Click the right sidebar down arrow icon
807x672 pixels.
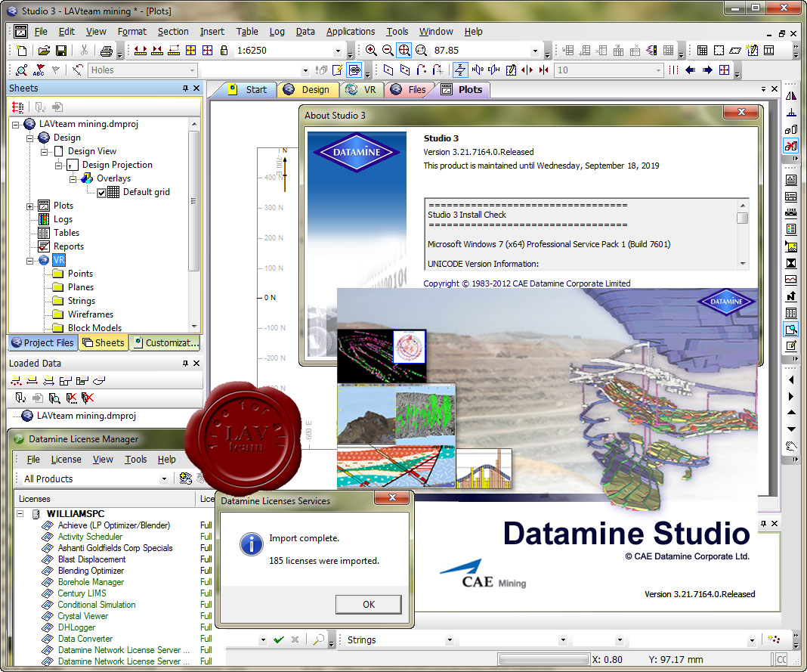[x=791, y=429]
